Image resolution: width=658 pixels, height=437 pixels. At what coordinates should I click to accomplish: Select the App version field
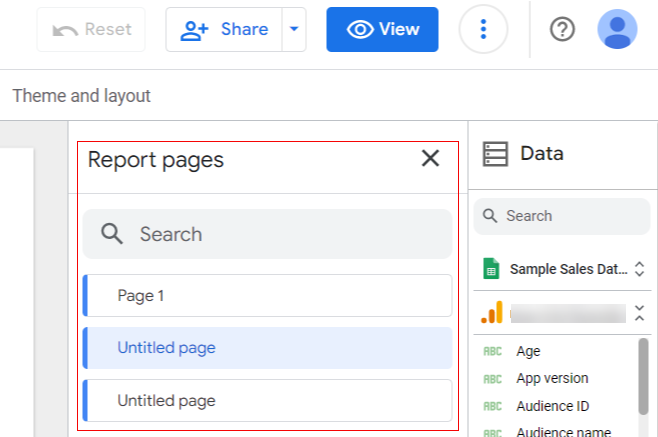[x=552, y=378]
